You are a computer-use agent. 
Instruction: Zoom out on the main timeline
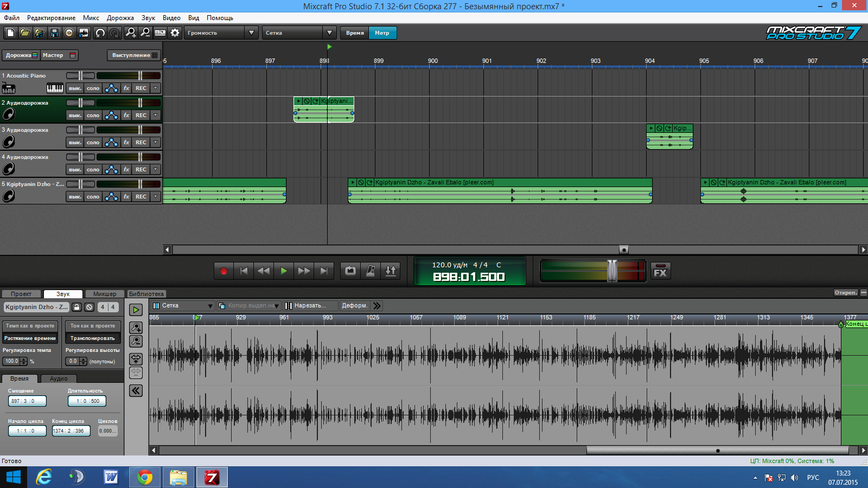(x=145, y=33)
